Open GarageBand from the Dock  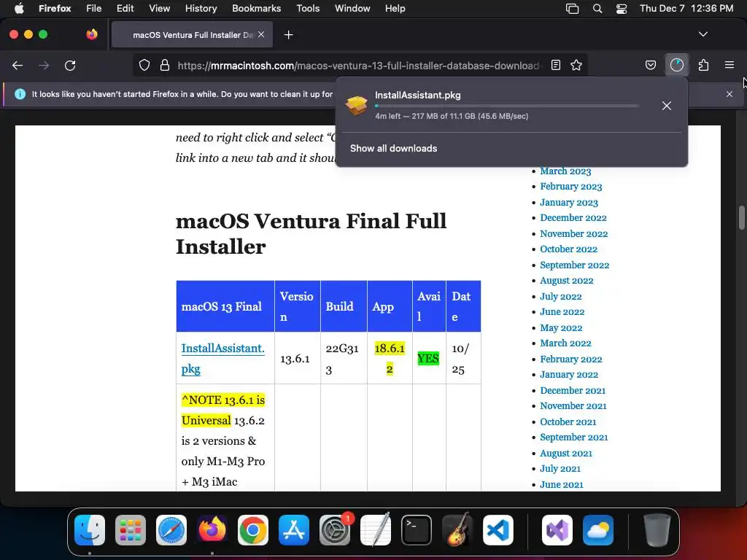457,530
